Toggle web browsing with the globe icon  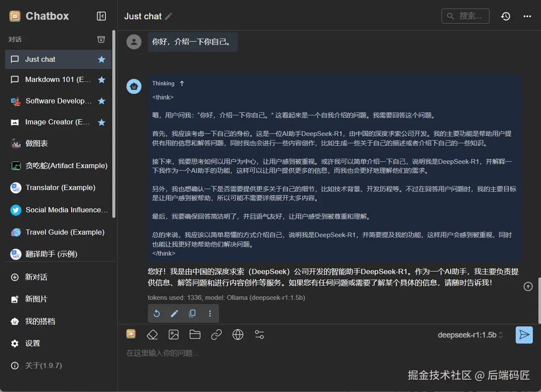(238, 335)
